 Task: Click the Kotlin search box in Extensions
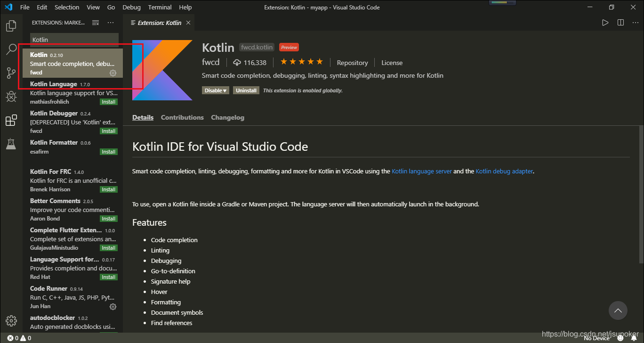click(x=74, y=40)
